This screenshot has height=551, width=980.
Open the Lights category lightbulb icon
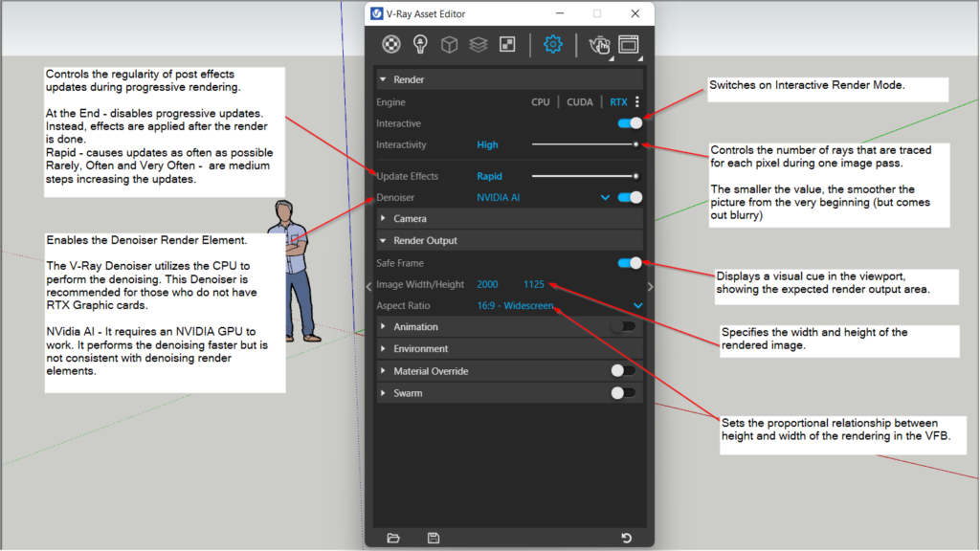[x=420, y=44]
